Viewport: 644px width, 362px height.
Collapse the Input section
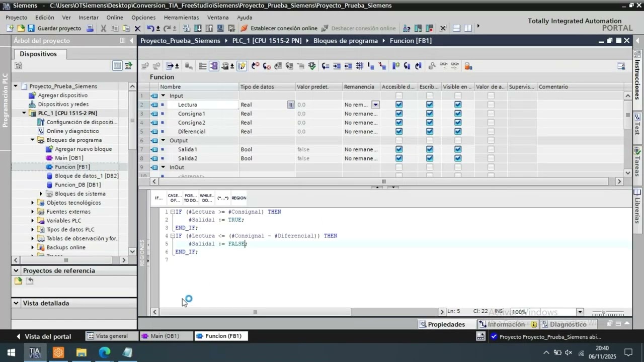(163, 96)
